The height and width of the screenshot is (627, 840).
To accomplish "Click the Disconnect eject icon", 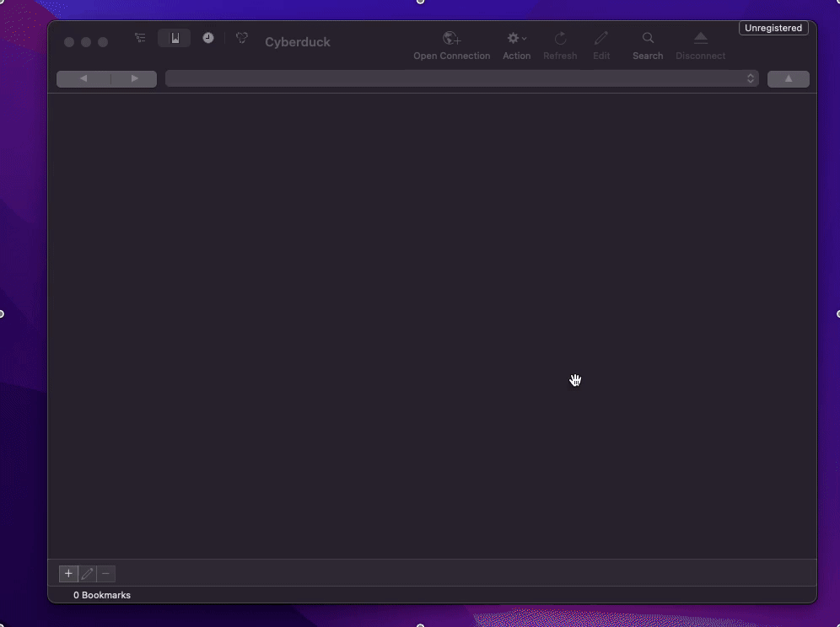I will point(700,39).
